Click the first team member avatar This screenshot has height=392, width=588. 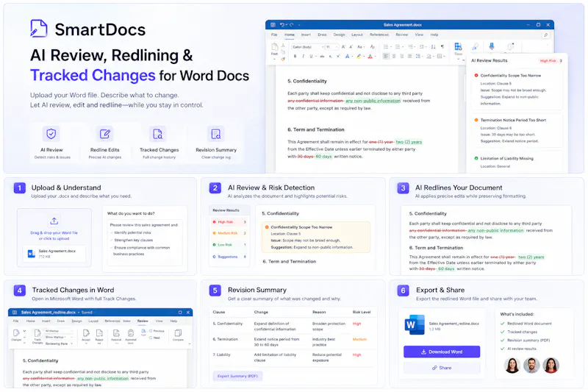click(512, 366)
